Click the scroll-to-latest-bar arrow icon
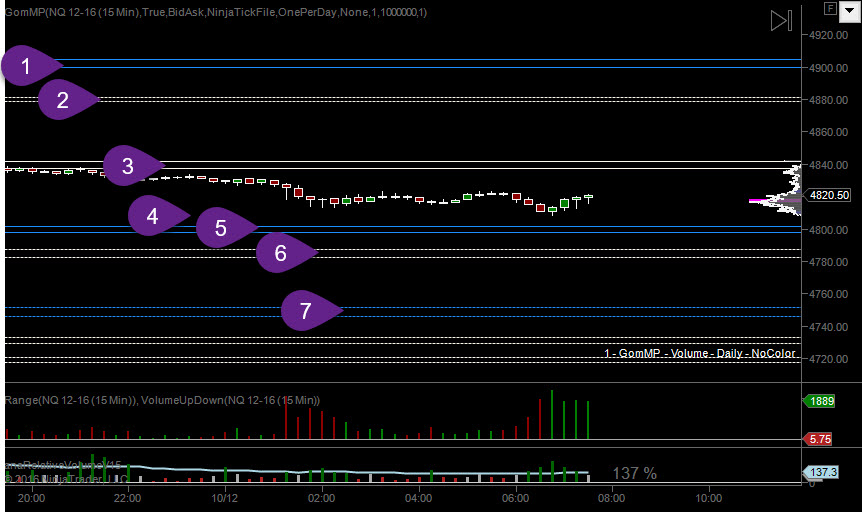The image size is (862, 512). (x=781, y=21)
